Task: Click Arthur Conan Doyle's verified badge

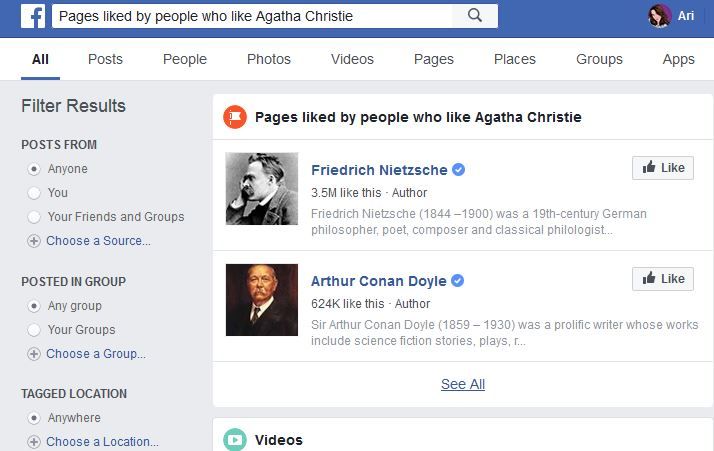Action: 458,281
